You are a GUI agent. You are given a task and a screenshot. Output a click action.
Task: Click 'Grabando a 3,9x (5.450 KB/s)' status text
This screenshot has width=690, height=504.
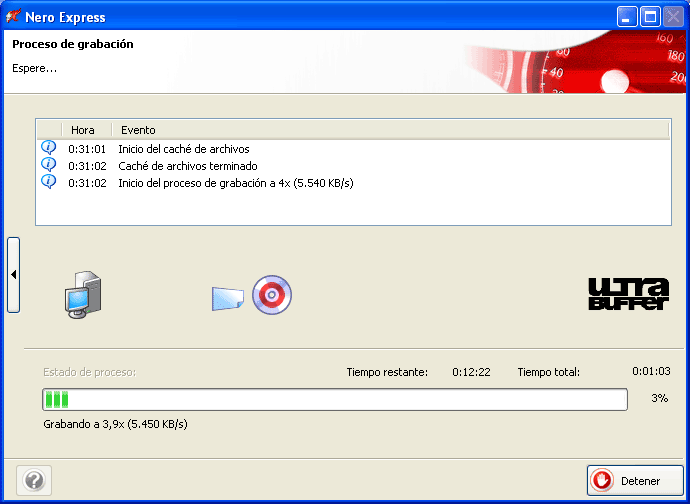click(115, 424)
